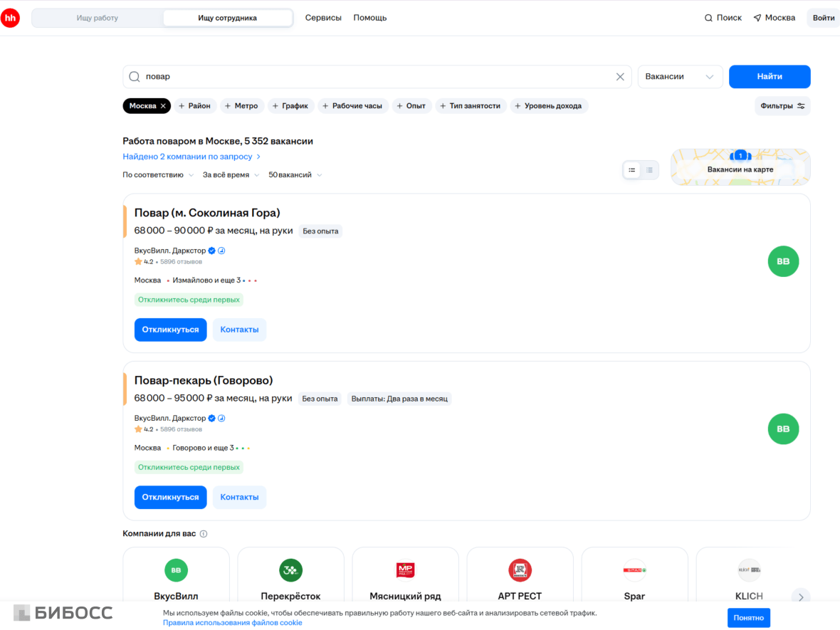Open KLICH company card

pos(749,576)
